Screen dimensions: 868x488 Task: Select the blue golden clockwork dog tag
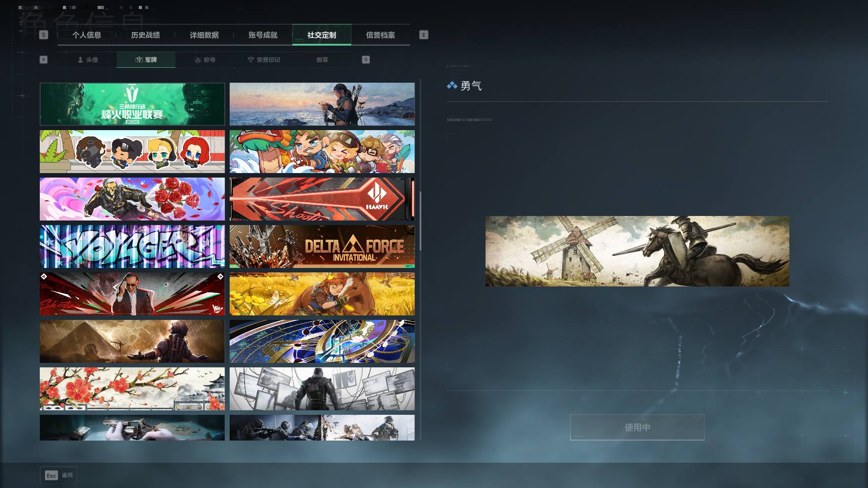322,341
